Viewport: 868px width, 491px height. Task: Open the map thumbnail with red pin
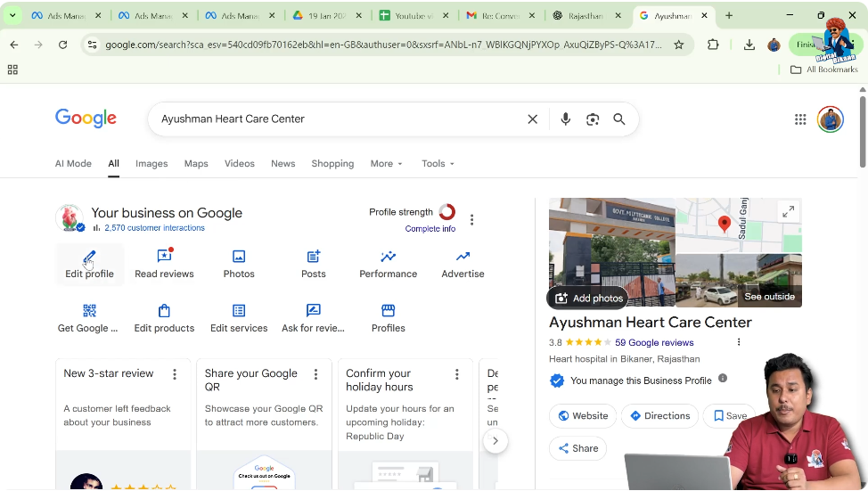[739, 225]
